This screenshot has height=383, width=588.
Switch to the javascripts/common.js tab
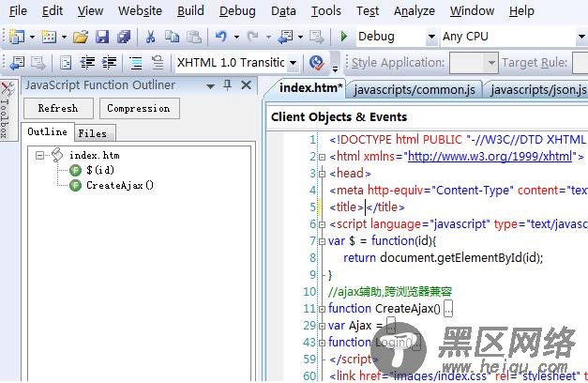pos(414,90)
